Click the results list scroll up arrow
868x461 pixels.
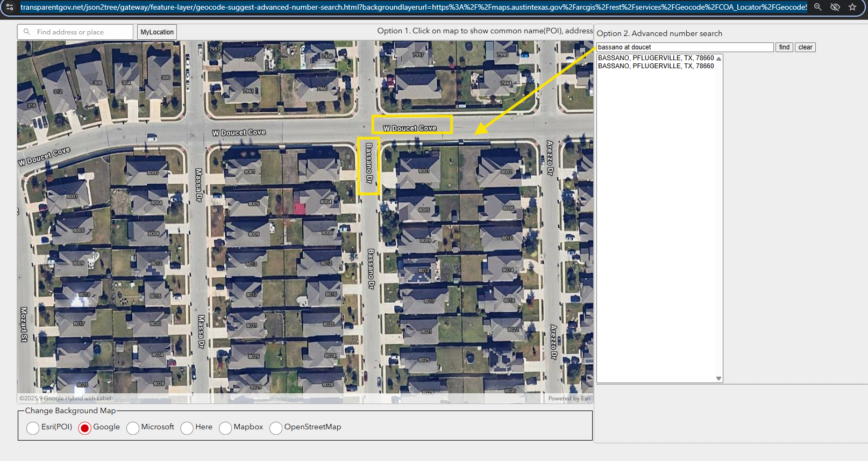[718, 59]
